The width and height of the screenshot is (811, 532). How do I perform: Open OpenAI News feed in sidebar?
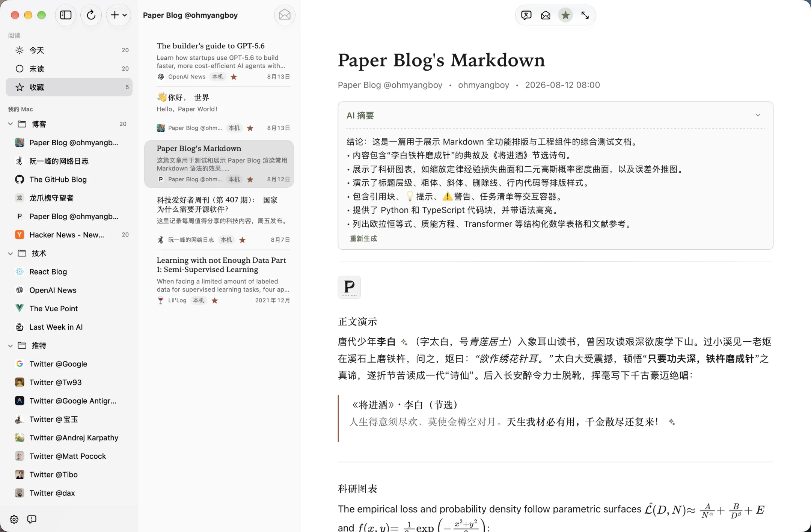click(69, 290)
